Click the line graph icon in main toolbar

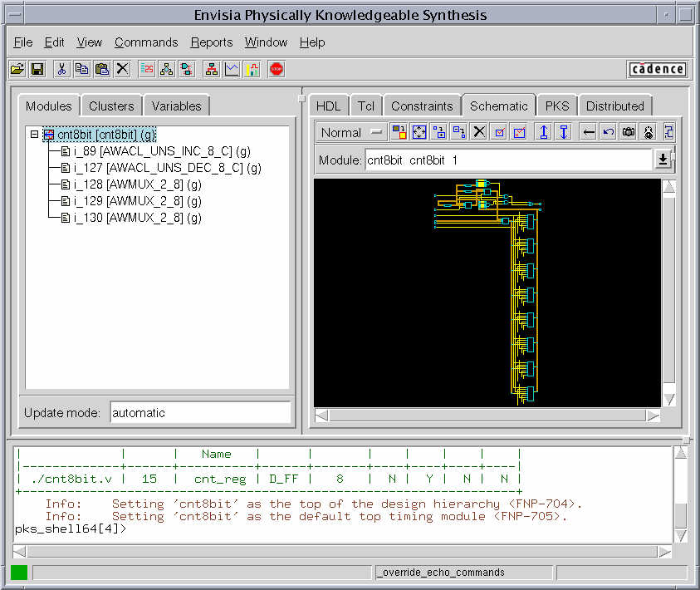(232, 70)
